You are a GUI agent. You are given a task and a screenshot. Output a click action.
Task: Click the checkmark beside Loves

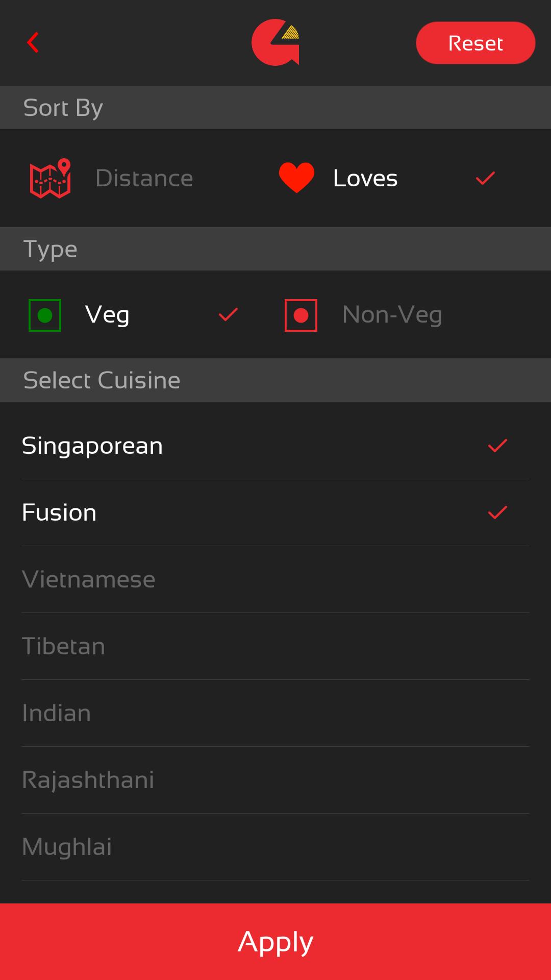click(484, 178)
